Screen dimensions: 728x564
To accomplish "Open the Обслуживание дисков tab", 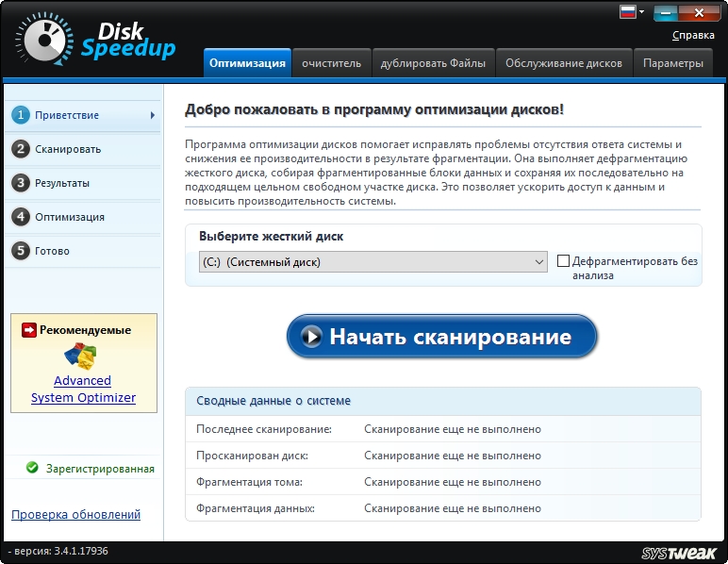I will pyautogui.click(x=563, y=63).
